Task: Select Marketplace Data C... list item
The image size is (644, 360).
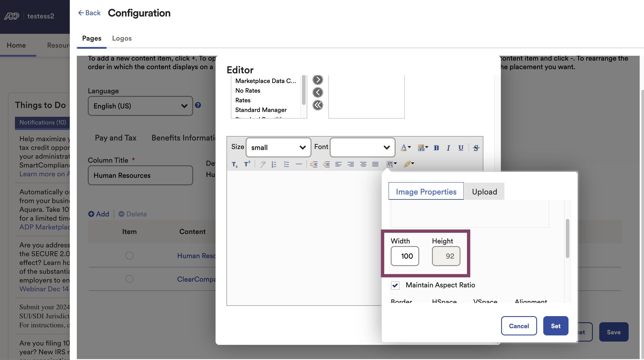Action: click(266, 81)
